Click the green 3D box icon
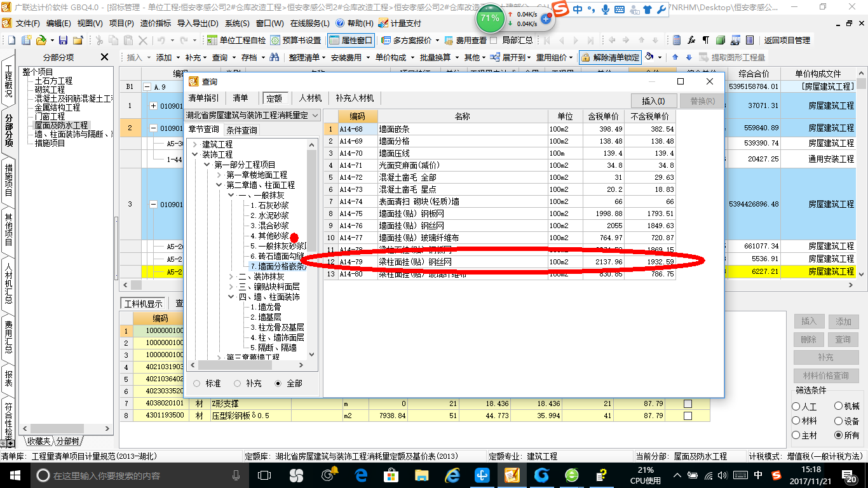This screenshot has height=488, width=868. pyautogui.click(x=721, y=40)
